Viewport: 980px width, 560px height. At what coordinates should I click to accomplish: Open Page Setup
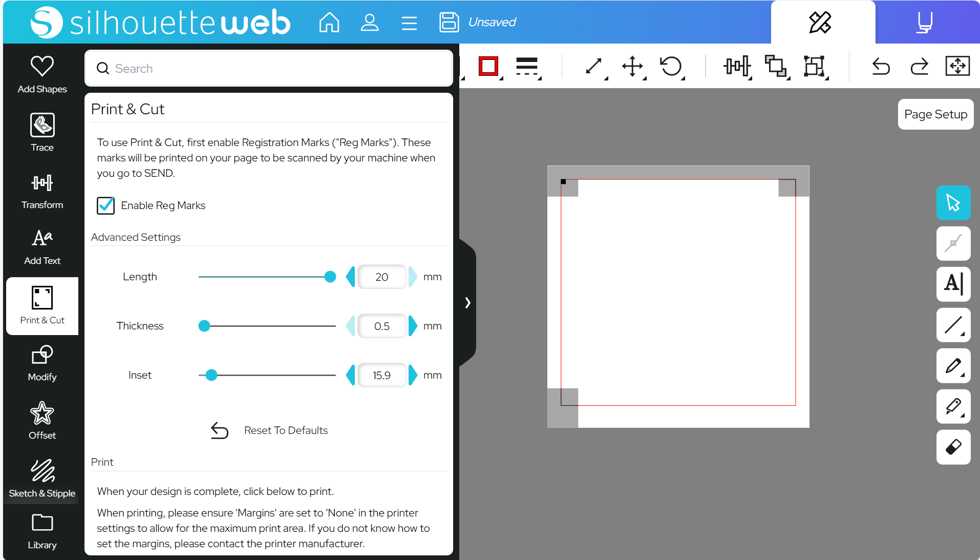pos(935,114)
